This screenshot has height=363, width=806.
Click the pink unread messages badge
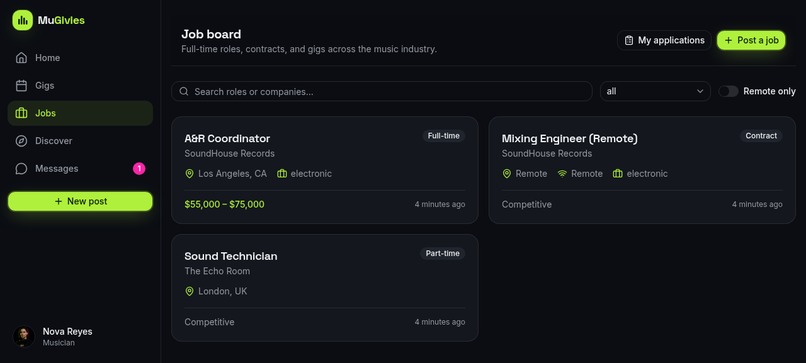click(139, 169)
